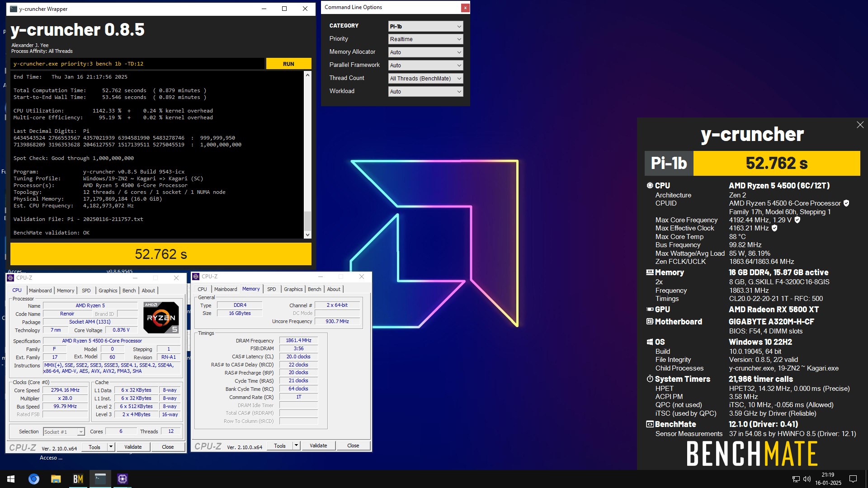
Task: Click the yellow RUN button
Action: [x=288, y=64]
